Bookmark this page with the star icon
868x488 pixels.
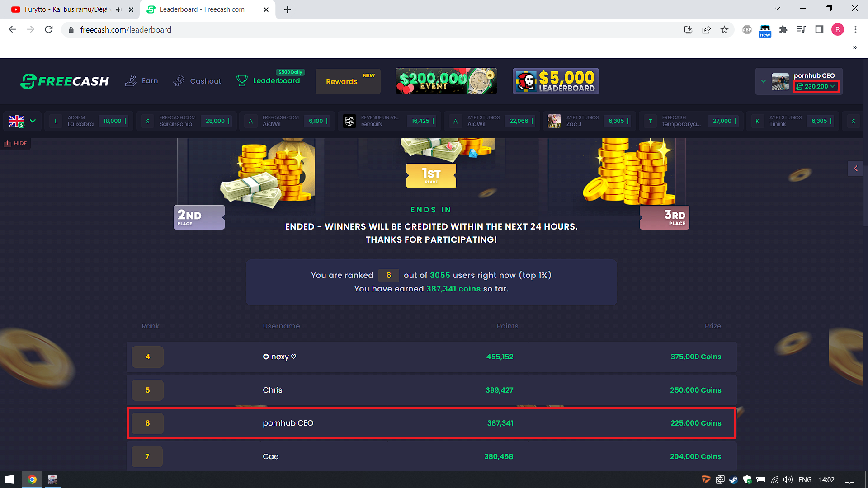[725, 30]
